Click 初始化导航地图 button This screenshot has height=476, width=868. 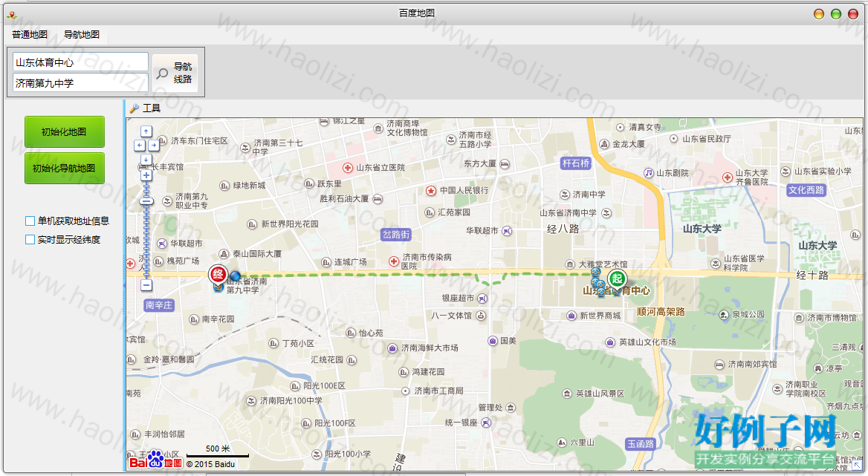click(64, 168)
